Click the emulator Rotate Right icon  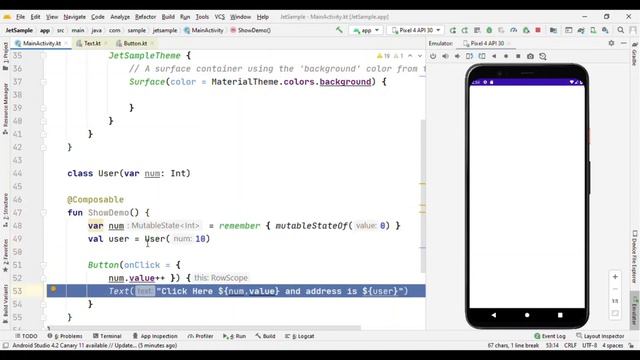click(x=482, y=56)
